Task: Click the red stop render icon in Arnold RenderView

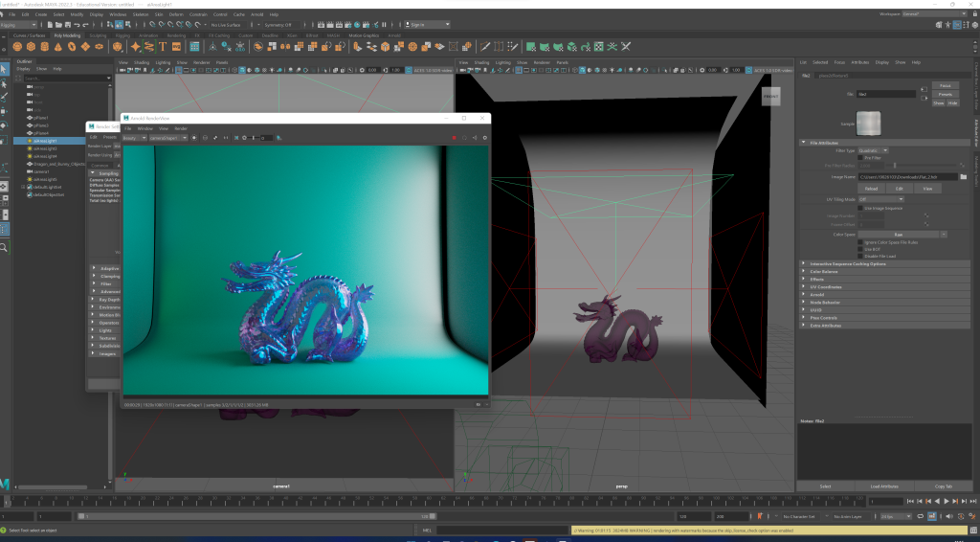Action: point(454,138)
